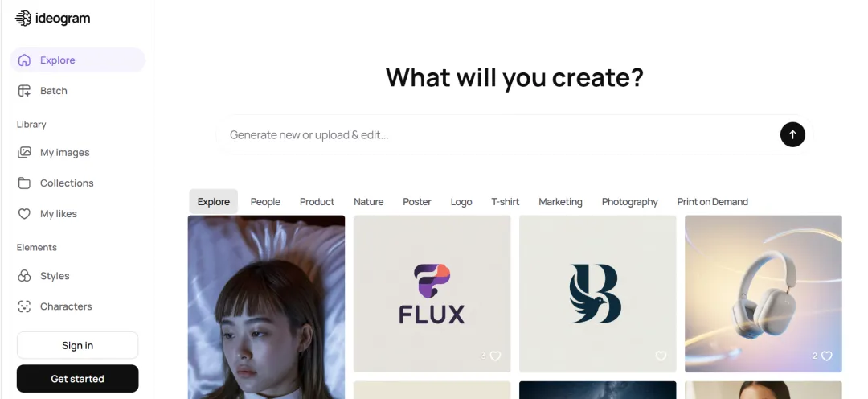Click the Get started button
Screen dimensions: 868x399
(77, 379)
